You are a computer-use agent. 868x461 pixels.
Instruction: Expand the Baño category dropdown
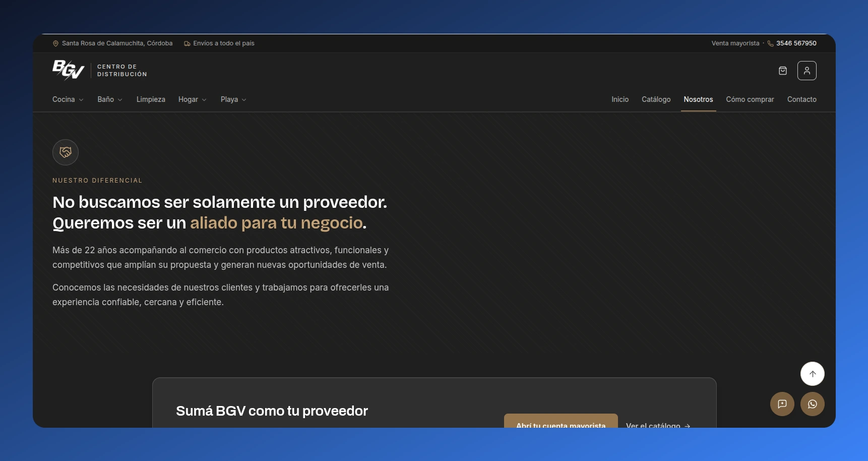(110, 99)
